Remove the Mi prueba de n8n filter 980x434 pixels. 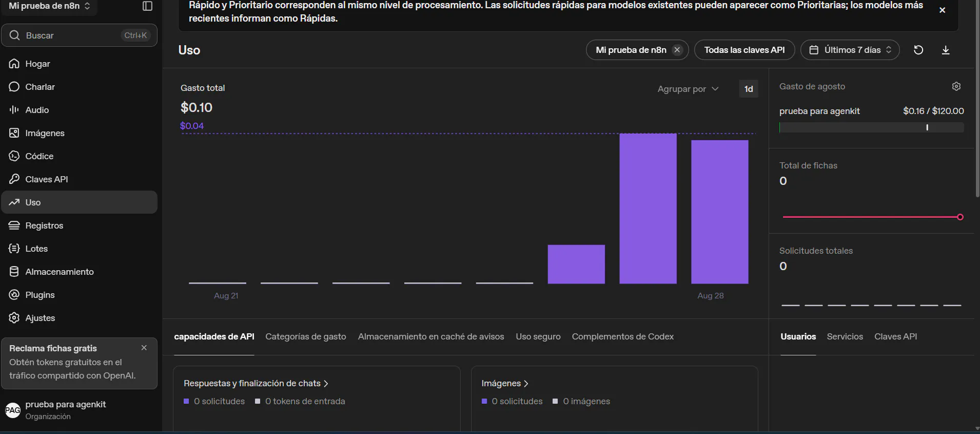[x=677, y=50]
